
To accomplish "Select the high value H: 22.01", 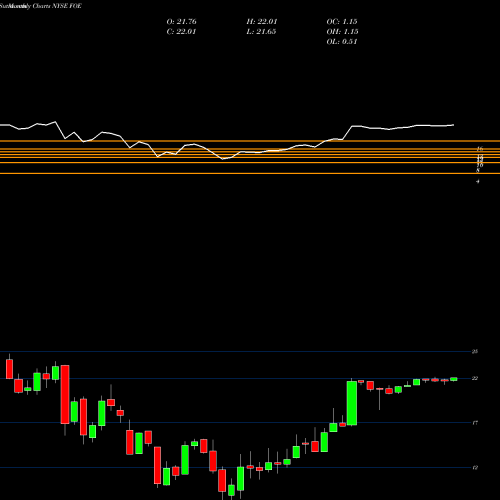I will [x=262, y=22].
